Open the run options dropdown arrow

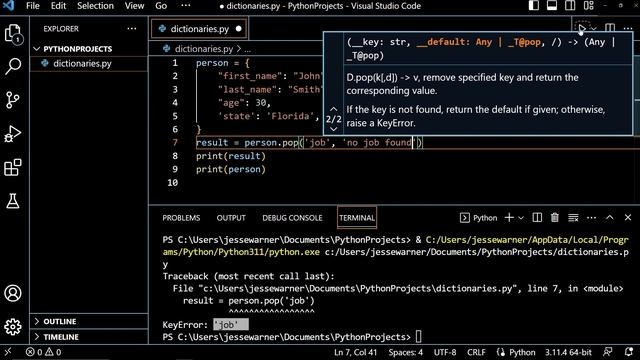click(x=594, y=29)
